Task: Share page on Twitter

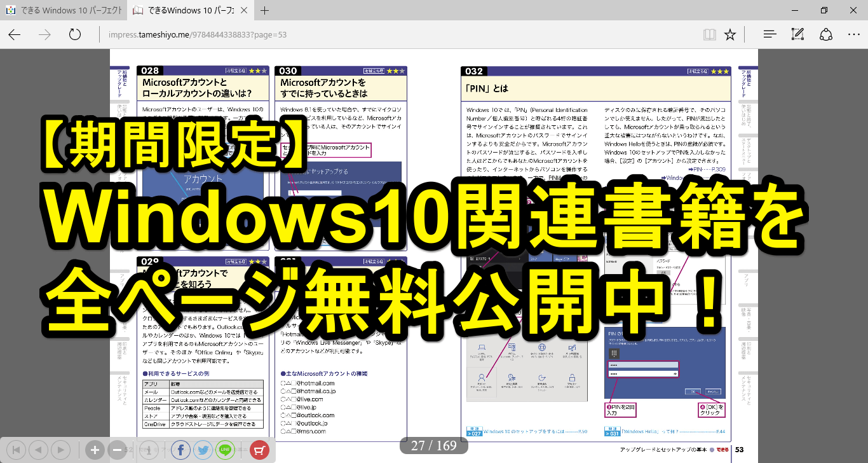Action: [x=203, y=450]
